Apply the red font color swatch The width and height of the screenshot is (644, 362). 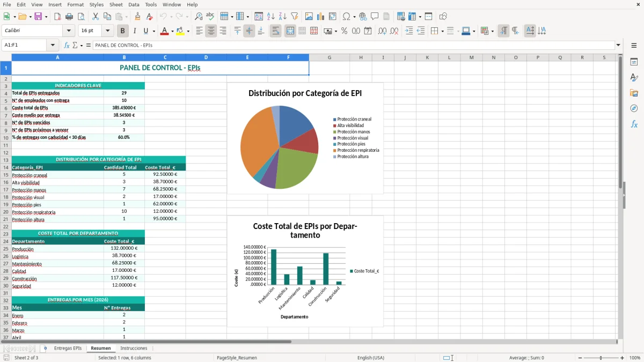point(164,31)
